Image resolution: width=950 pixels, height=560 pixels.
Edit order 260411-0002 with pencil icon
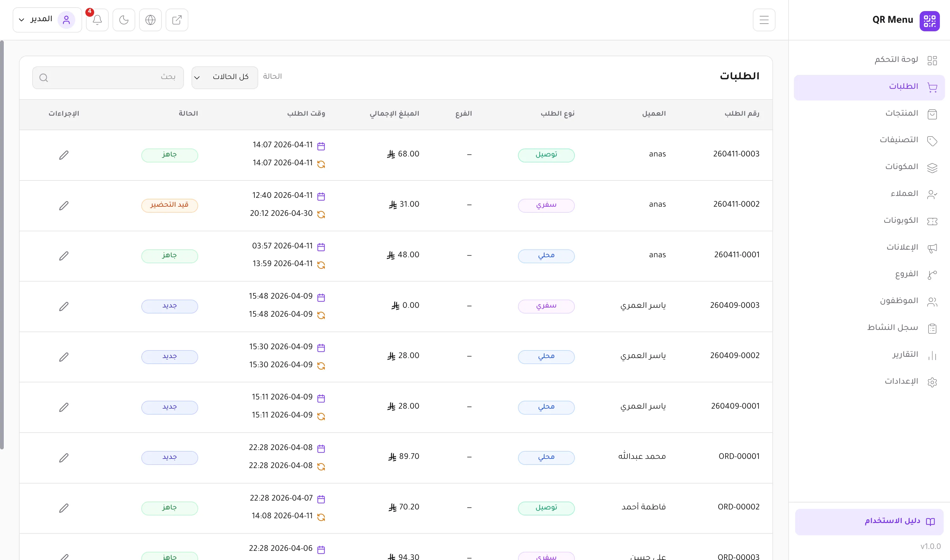click(x=64, y=206)
